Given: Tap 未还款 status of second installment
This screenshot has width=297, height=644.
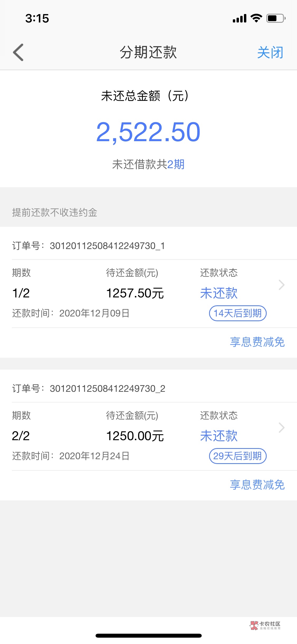Looking at the screenshot, I should click(219, 436).
